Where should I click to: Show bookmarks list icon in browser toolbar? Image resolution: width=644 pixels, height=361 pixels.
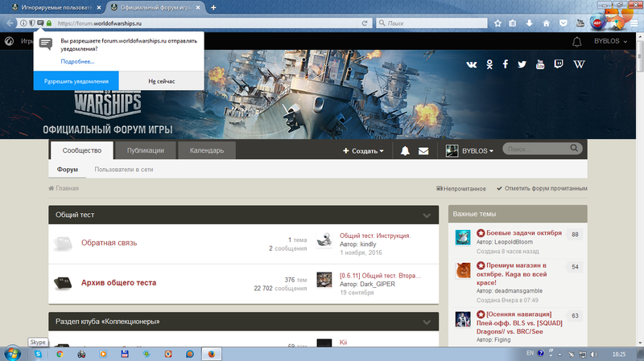pyautogui.click(x=513, y=23)
